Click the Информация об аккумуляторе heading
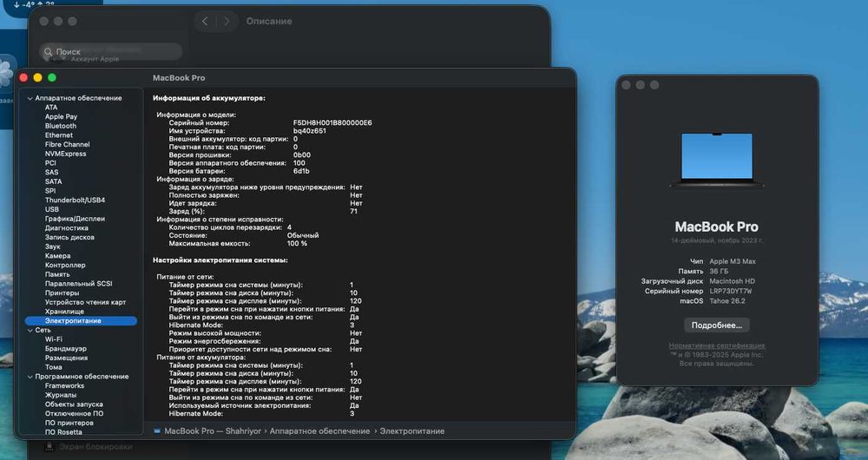 (209, 98)
